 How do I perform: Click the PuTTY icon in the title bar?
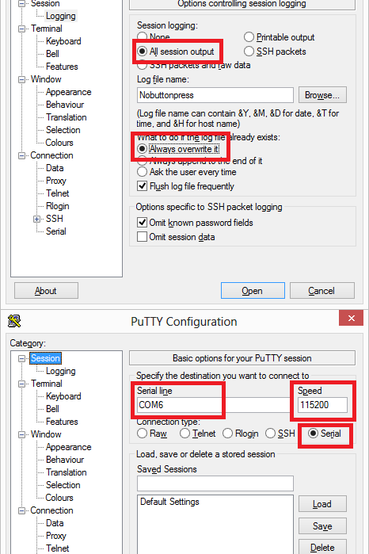tap(14, 321)
